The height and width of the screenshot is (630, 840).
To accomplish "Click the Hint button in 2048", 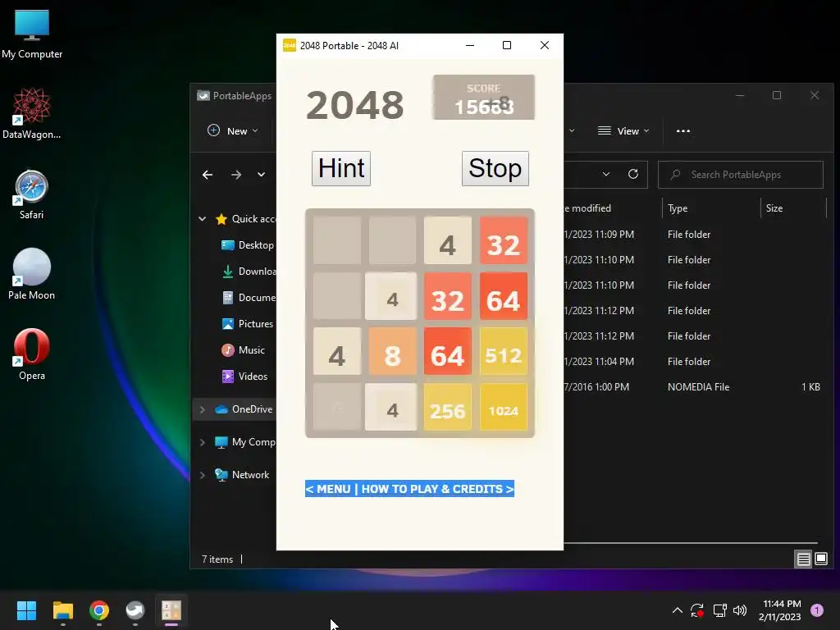I will (x=341, y=169).
